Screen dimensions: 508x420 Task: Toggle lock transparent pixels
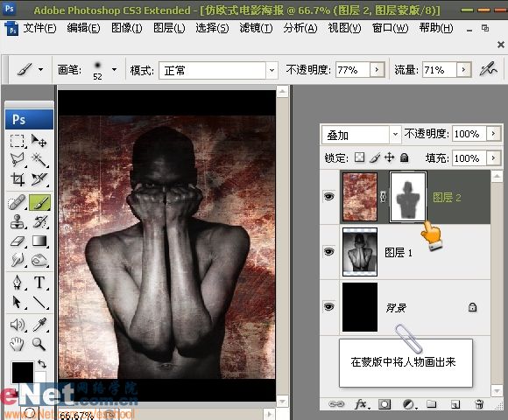pos(359,157)
